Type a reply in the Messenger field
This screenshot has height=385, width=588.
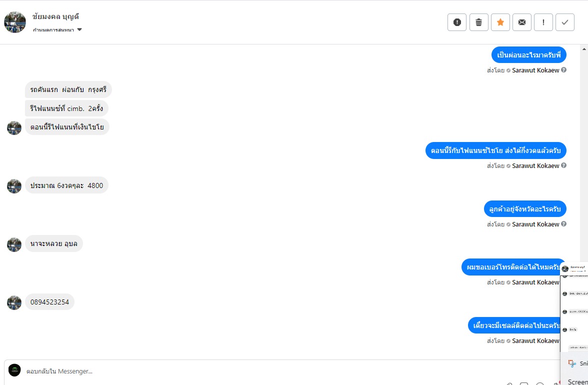click(x=250, y=371)
